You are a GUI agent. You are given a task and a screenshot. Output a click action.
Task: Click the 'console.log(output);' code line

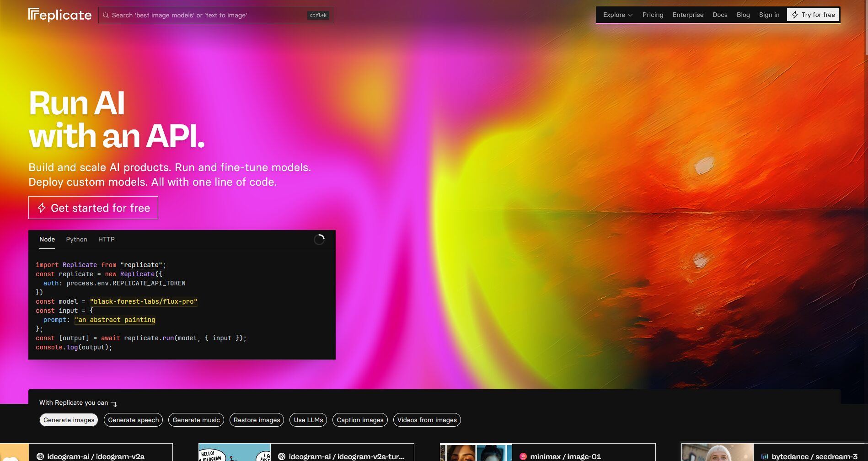74,347
